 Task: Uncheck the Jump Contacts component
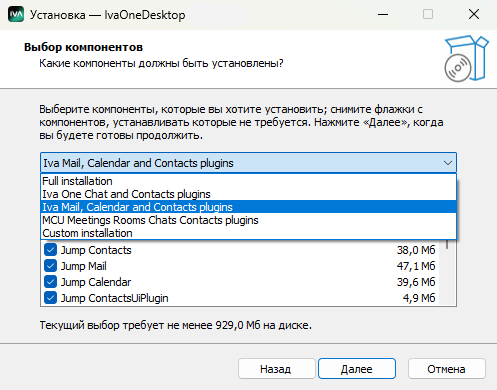(50, 250)
